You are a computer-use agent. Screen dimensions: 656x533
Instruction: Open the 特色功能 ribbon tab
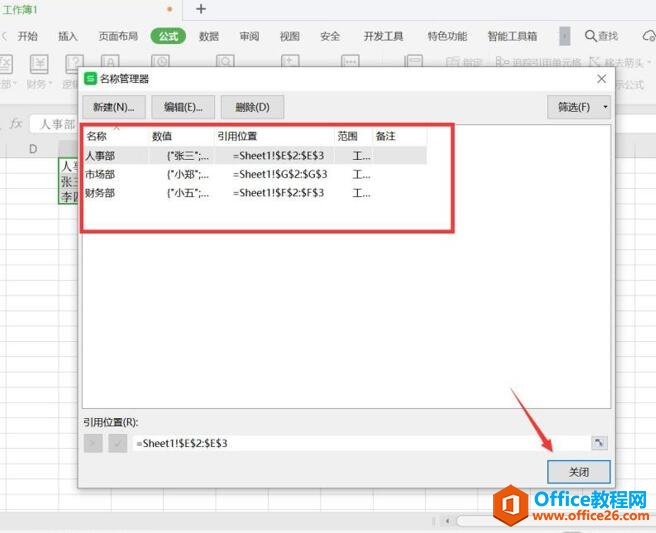click(x=447, y=36)
